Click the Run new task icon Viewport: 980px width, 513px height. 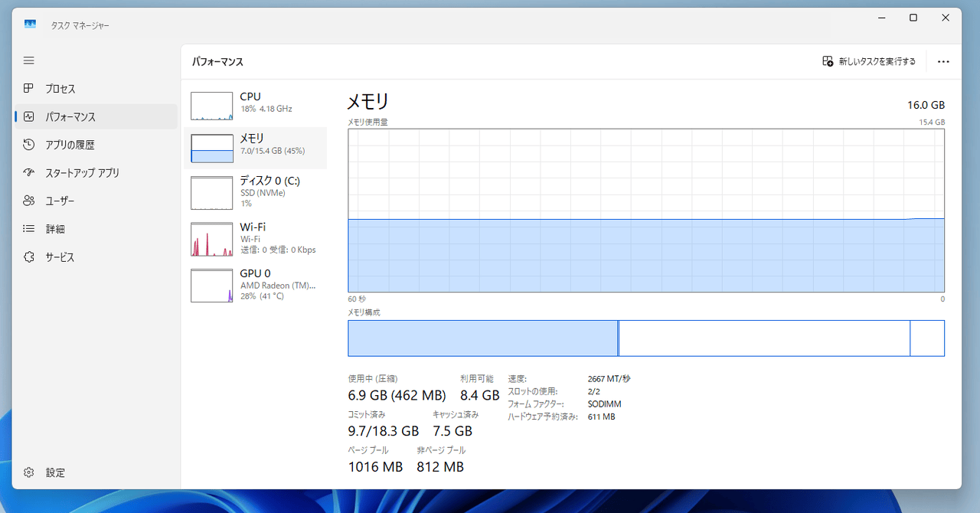coord(827,60)
